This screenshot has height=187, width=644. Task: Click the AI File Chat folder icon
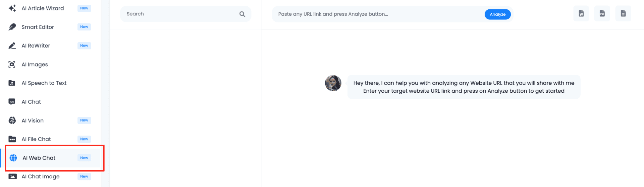pyautogui.click(x=12, y=139)
